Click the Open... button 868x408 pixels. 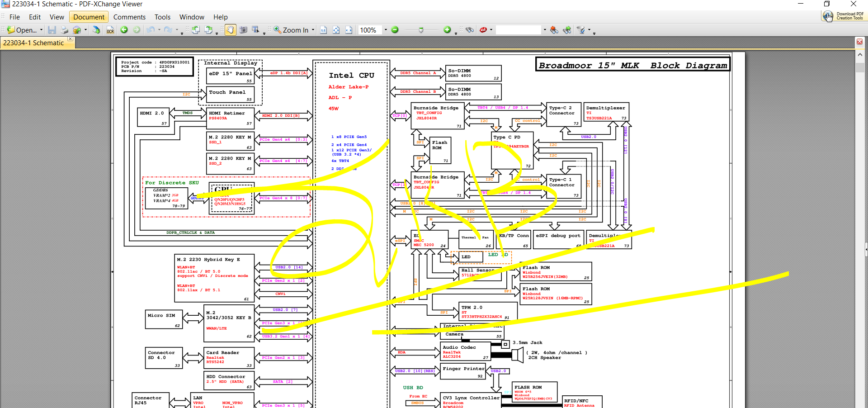pyautogui.click(x=22, y=30)
